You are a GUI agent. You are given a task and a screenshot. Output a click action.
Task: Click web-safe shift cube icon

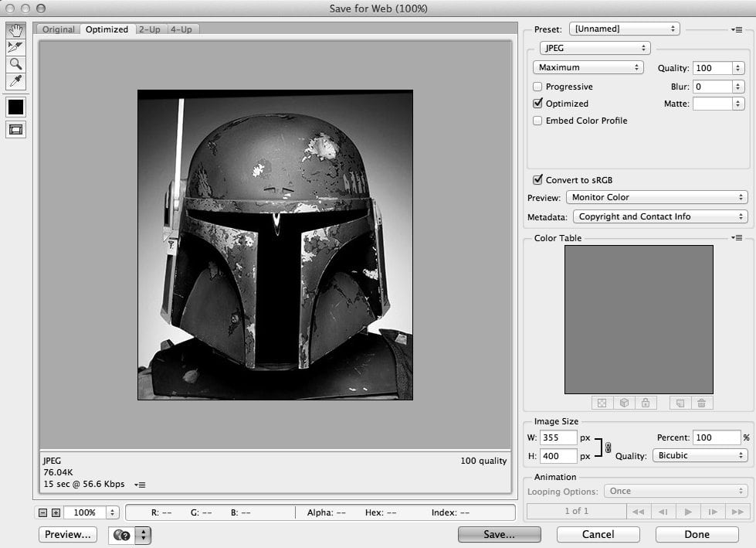[624, 403]
